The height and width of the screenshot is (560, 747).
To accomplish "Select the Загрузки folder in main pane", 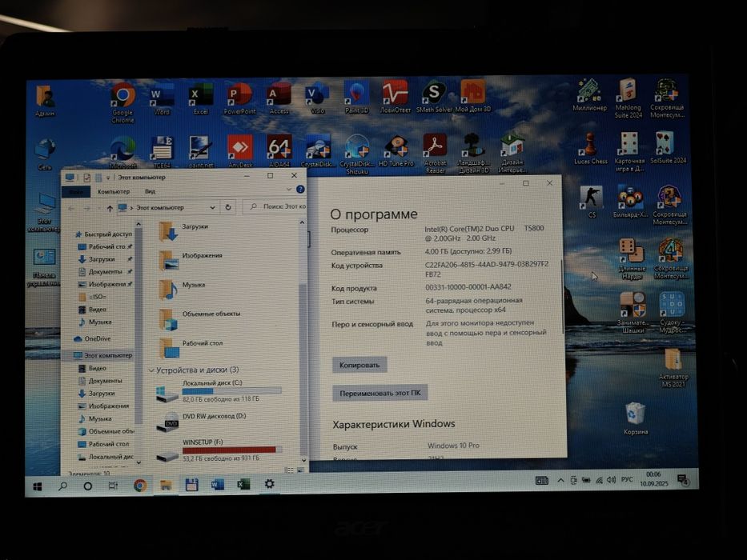I will tap(183, 231).
